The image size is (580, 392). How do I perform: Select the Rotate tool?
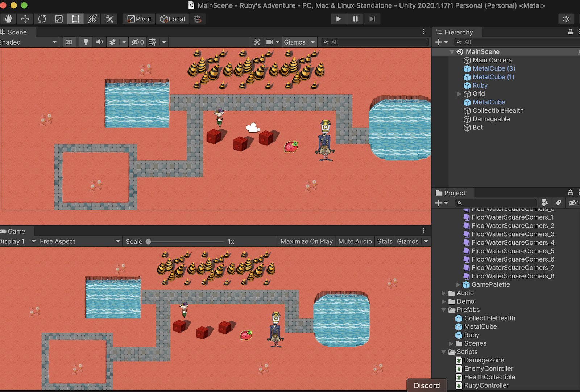tap(42, 19)
